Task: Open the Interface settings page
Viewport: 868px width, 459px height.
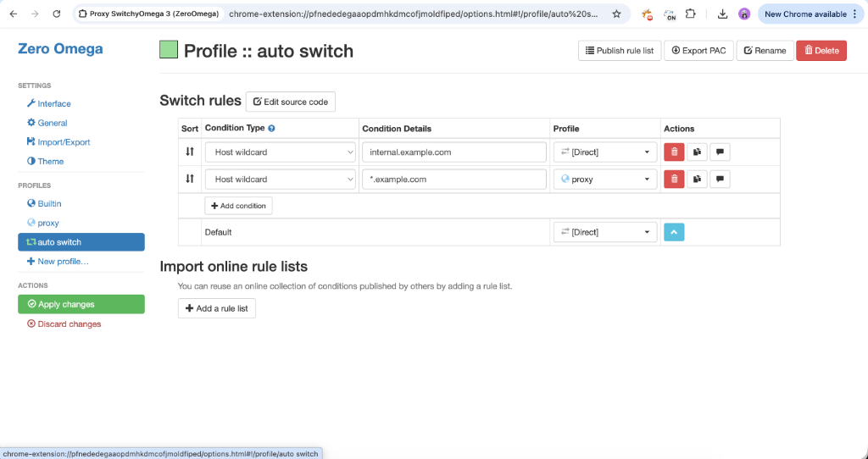Action: (x=53, y=103)
